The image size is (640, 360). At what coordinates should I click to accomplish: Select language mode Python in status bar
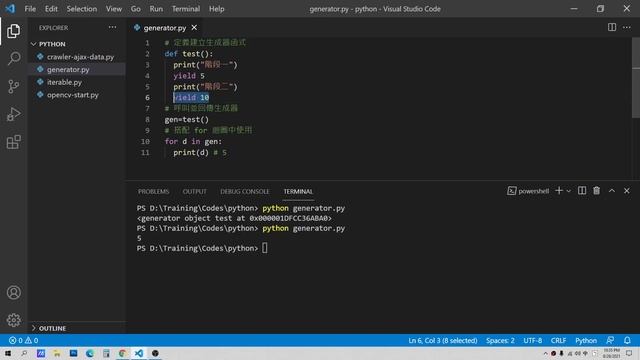(586, 340)
